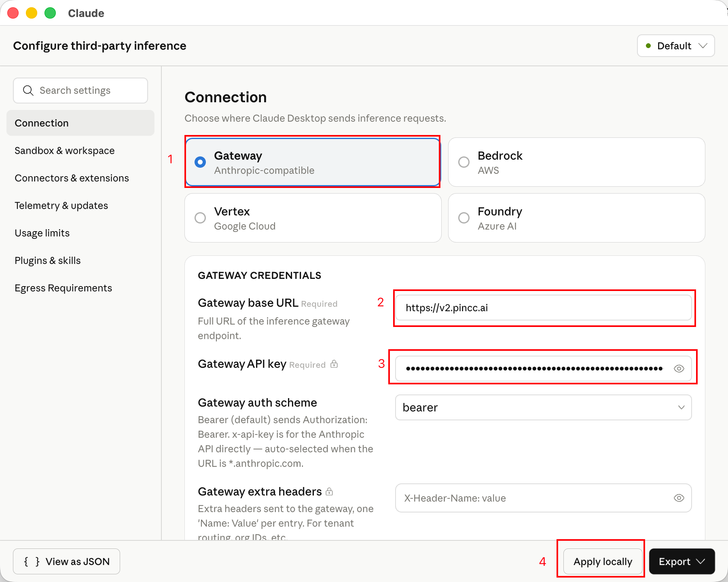Click the macOS green fullscreen window button
728x582 pixels.
coord(50,13)
